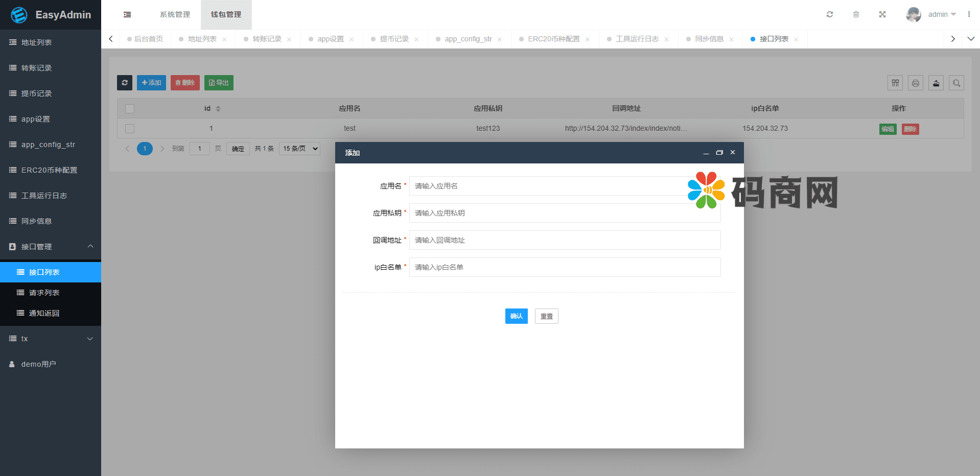The height and width of the screenshot is (476, 980).
Task: Sort the table by id column
Action: click(218, 109)
